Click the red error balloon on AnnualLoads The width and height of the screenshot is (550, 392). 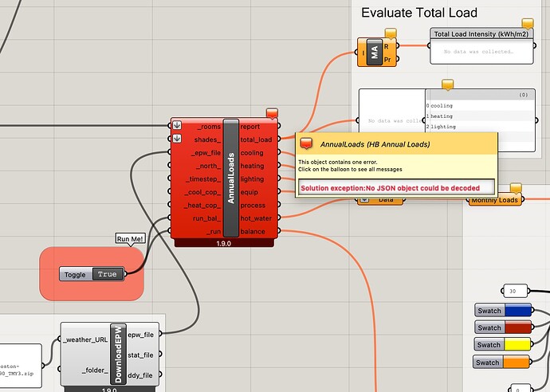coord(272,114)
